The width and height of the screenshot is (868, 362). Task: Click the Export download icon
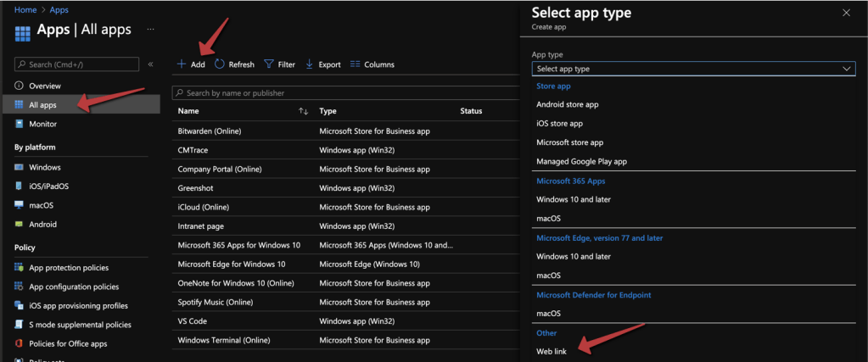click(309, 64)
